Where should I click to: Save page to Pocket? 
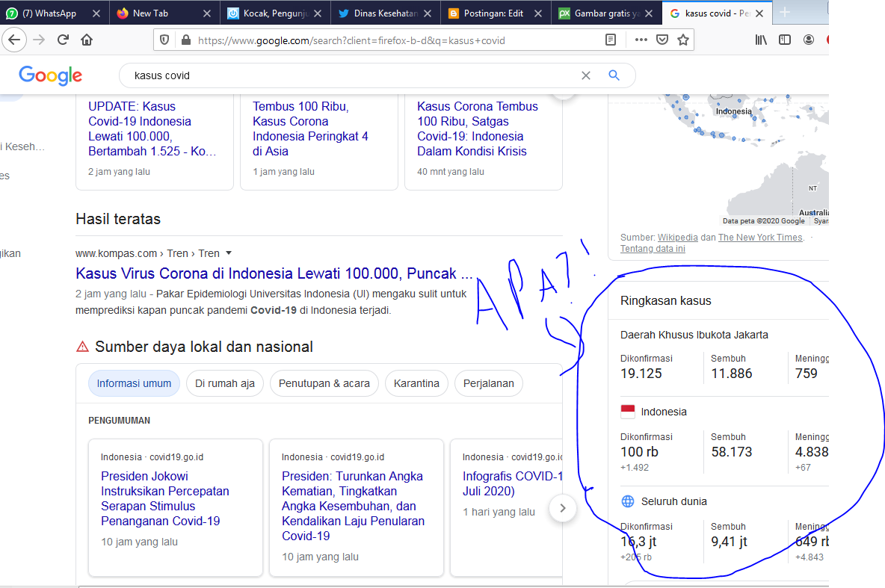pos(662,40)
